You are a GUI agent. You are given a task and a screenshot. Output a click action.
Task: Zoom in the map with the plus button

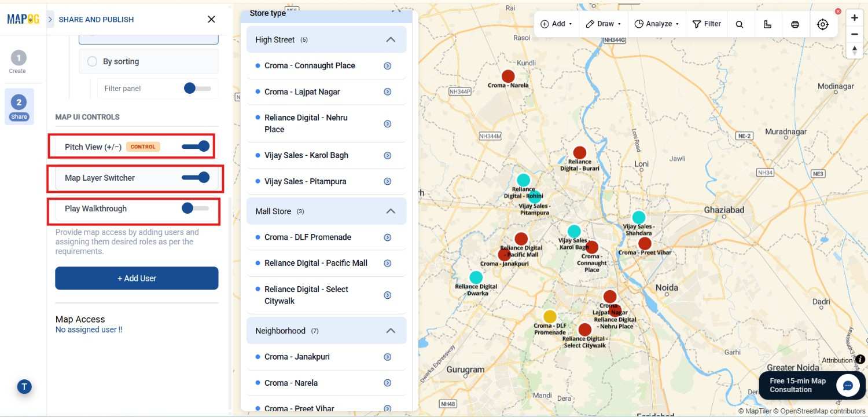pyautogui.click(x=855, y=17)
